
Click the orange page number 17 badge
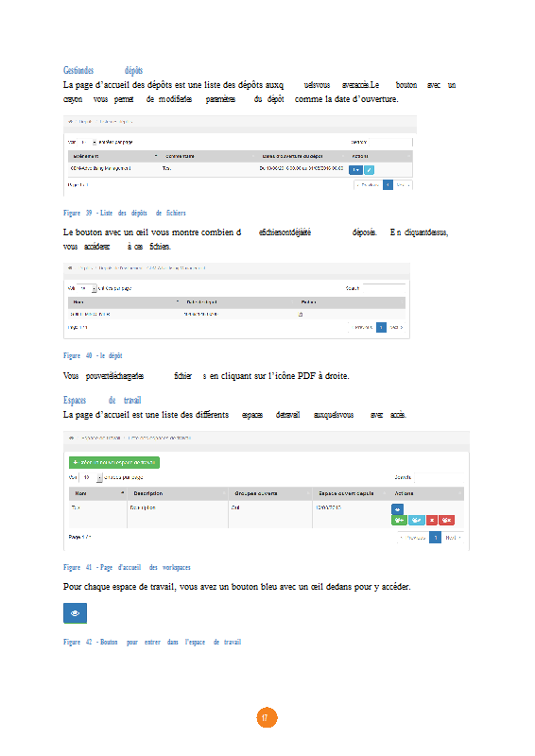point(267,717)
